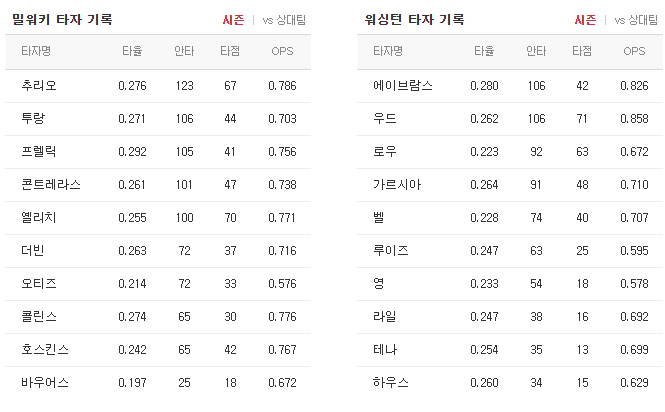Open batter 에이브람스 in 워싱턴 list
The image size is (665, 412).
[x=403, y=86]
